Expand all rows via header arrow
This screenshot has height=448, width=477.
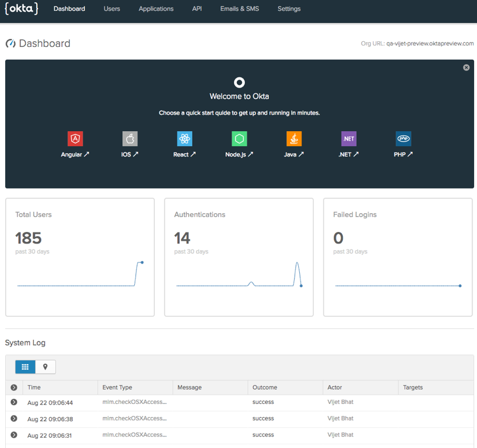tap(14, 388)
